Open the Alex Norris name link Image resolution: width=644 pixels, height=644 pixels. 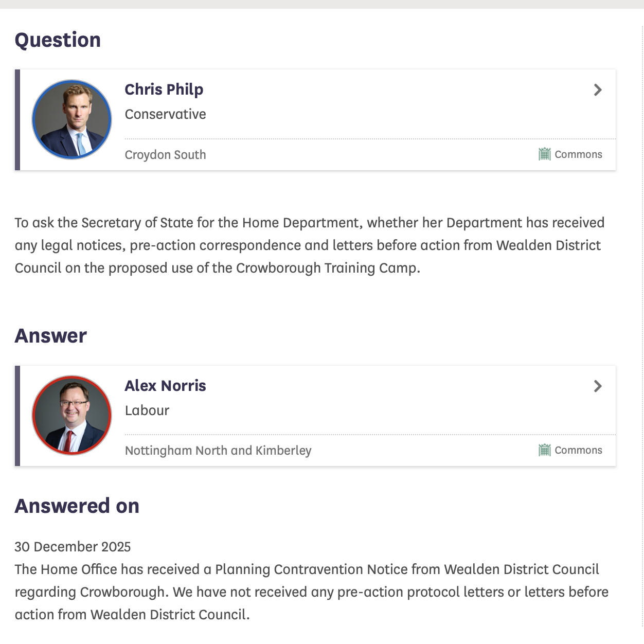tap(165, 386)
